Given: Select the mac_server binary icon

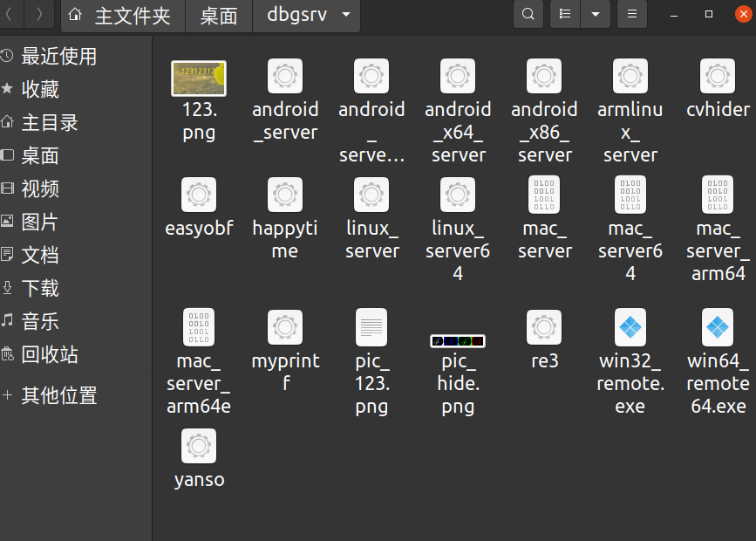Looking at the screenshot, I should tap(544, 195).
